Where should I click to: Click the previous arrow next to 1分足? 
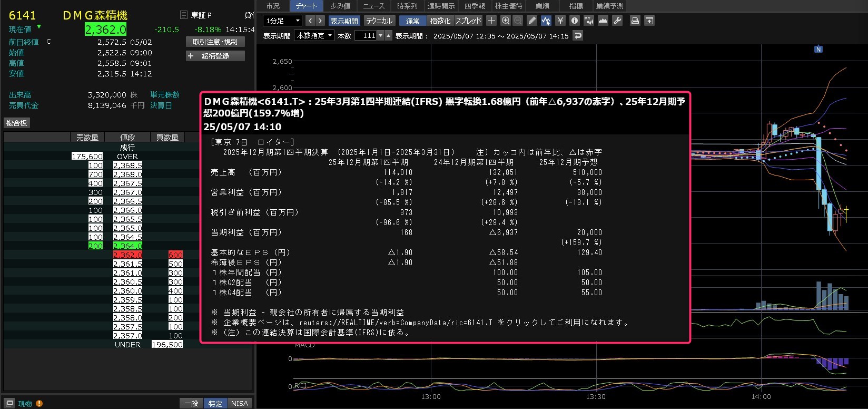(310, 21)
